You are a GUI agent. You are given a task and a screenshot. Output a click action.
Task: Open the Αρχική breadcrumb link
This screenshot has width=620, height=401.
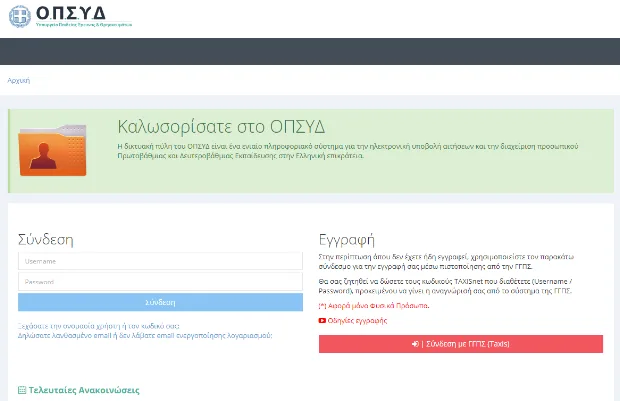tap(19, 80)
